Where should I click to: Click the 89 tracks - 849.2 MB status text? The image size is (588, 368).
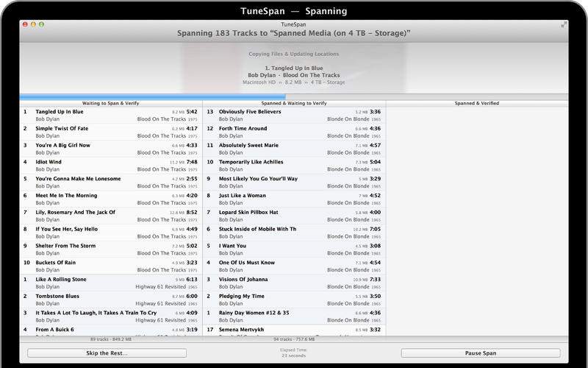click(111, 339)
